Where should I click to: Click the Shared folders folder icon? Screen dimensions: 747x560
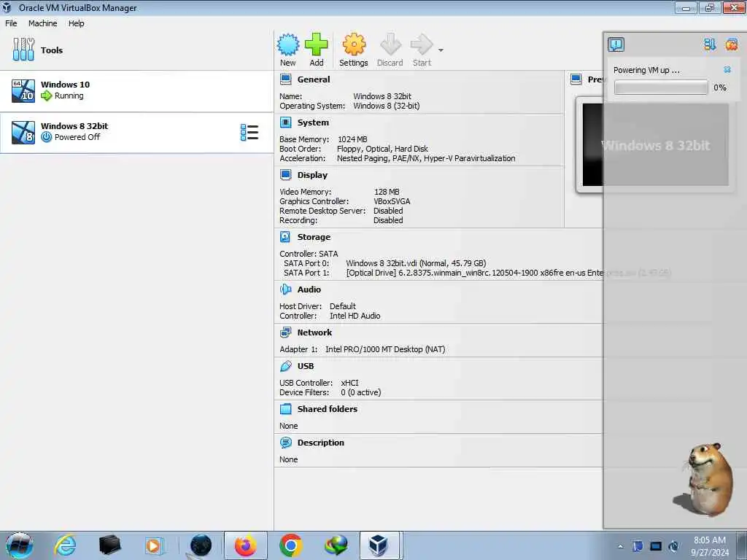click(285, 408)
